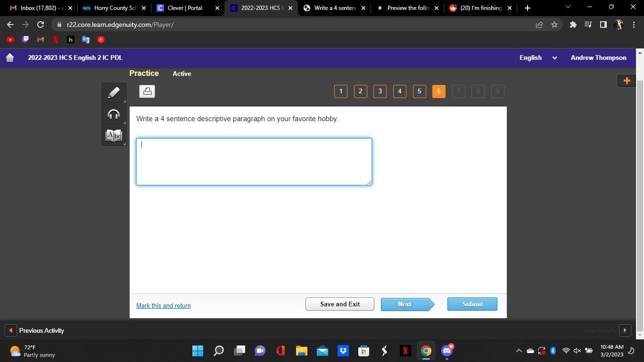The height and width of the screenshot is (362, 644).
Task: Select the pencil highlighter tool
Action: click(x=114, y=93)
